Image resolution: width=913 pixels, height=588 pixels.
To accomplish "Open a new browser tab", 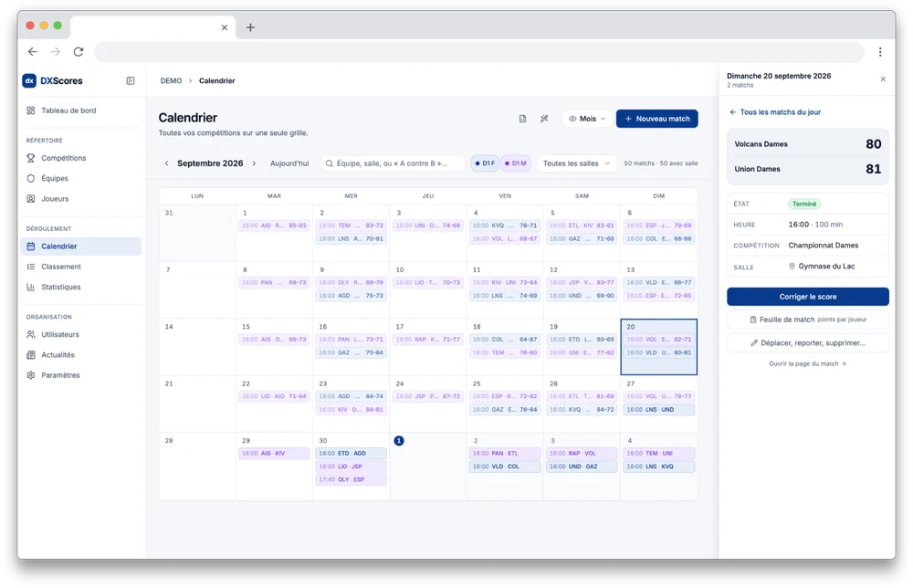I will coord(250,27).
